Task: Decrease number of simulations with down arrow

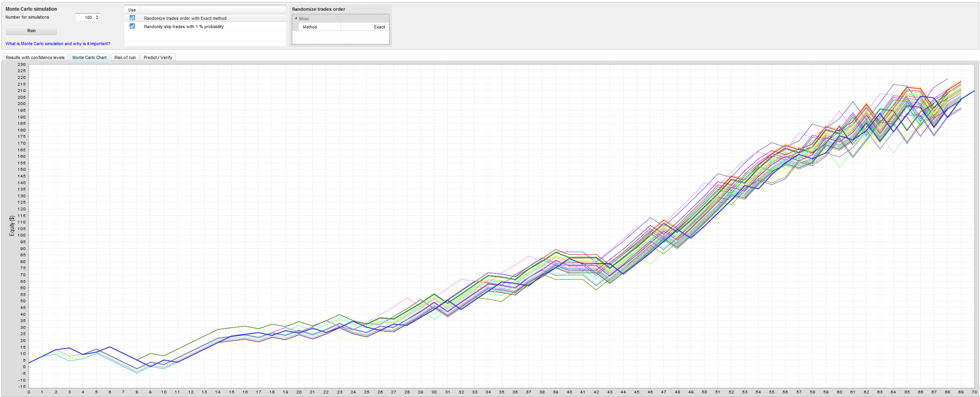Action: 97,19
